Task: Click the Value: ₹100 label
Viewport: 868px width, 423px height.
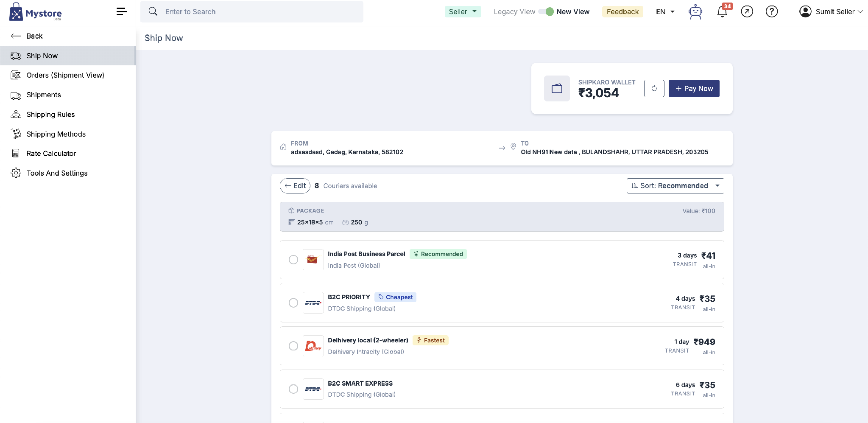Action: click(699, 211)
